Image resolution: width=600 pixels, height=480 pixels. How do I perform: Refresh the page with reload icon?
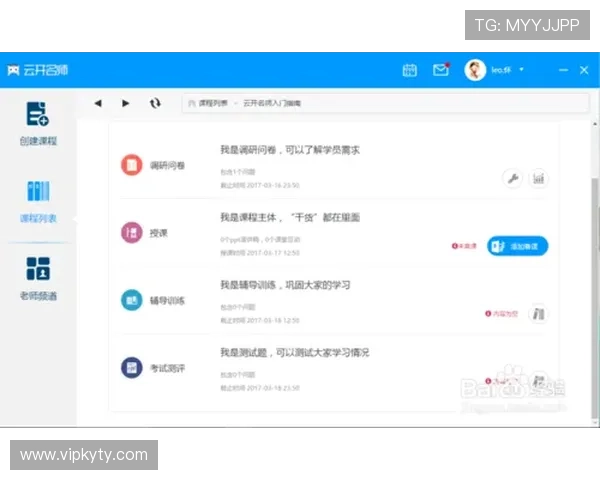click(155, 103)
